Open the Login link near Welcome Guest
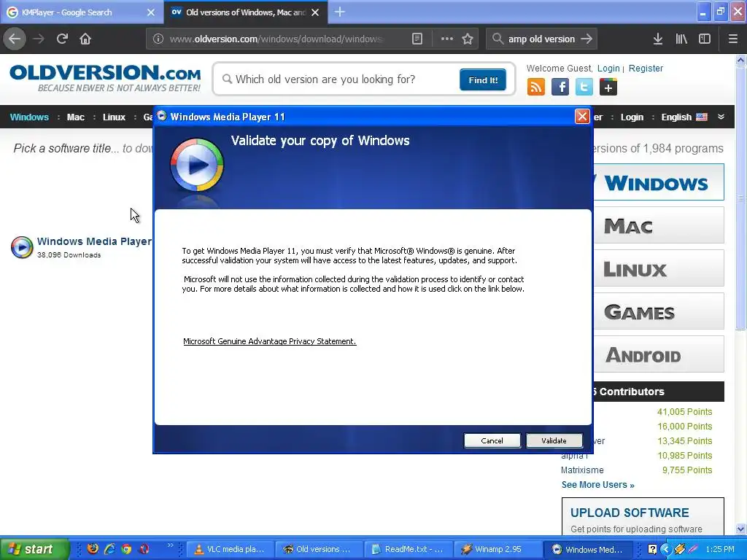The image size is (747, 560). (608, 68)
